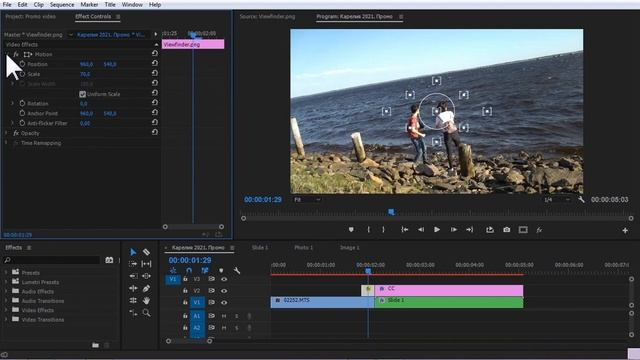Open Program monitor settings wrench
Viewport: 640px width, 360px height.
pyautogui.click(x=581, y=200)
